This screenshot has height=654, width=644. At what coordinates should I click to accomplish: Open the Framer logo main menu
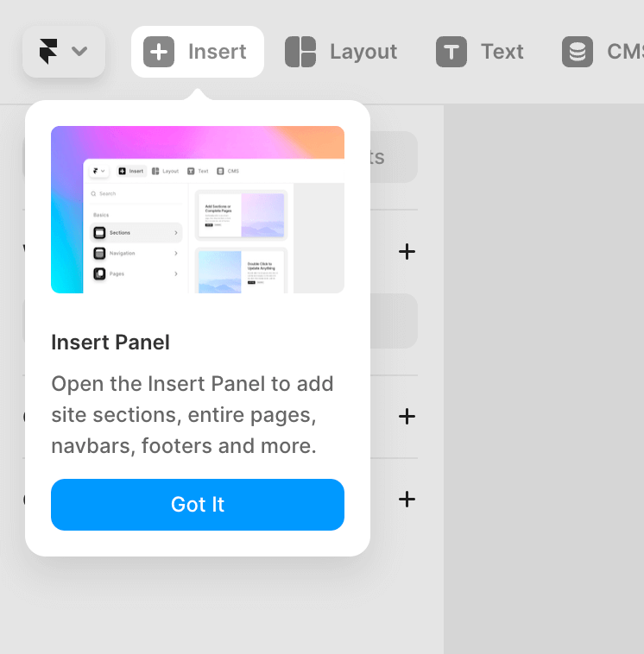tap(48, 52)
